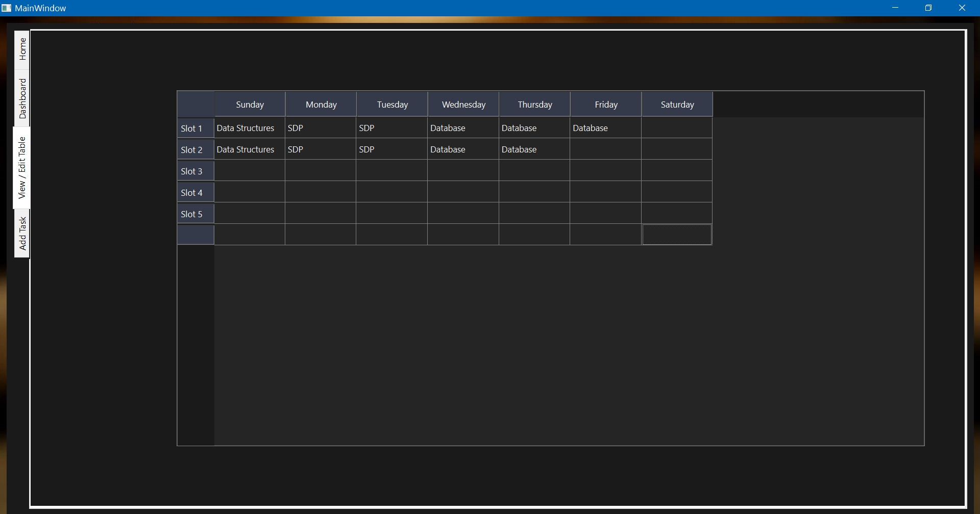Click the focused Saturday cell in last row
Image resolution: width=980 pixels, height=514 pixels.
click(677, 235)
